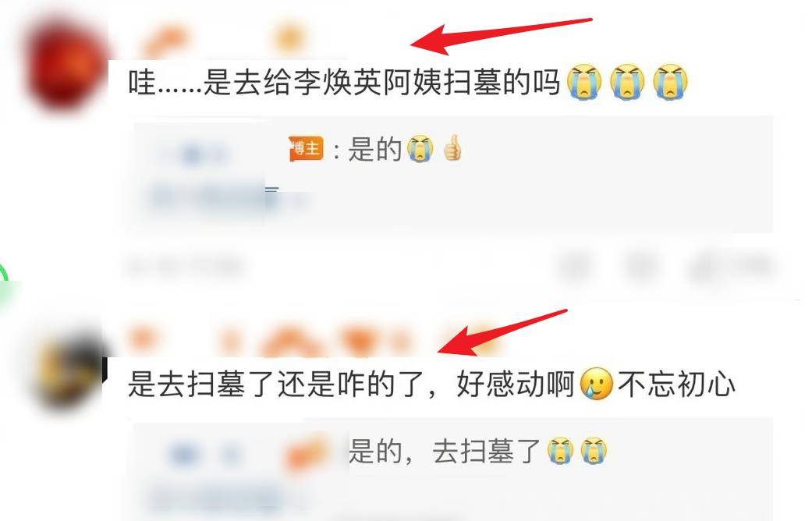Open the dark avatar of second commenter

tap(70, 370)
